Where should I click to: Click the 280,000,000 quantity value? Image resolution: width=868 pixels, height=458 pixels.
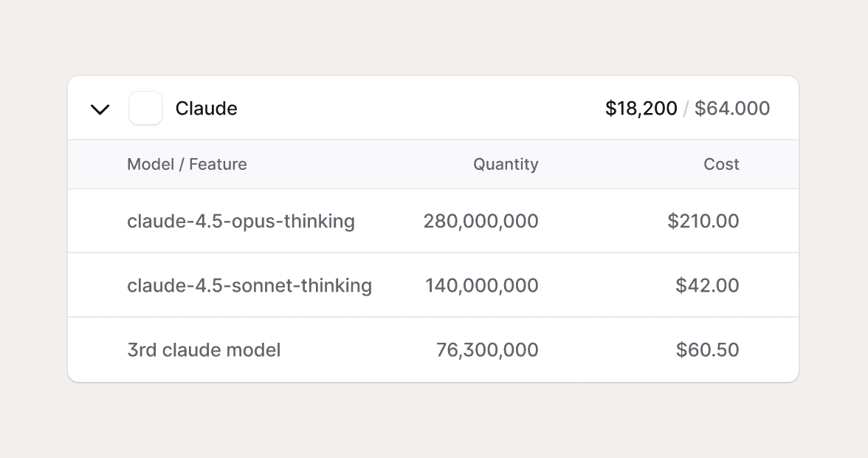point(480,221)
